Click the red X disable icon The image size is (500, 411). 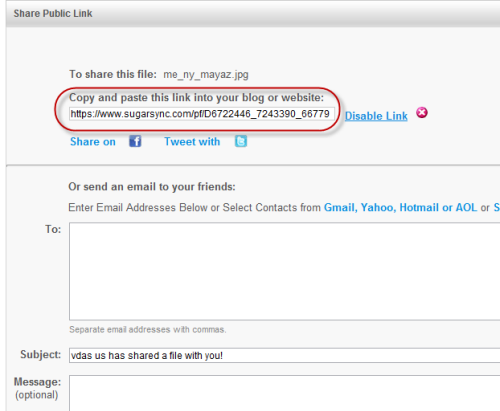tap(422, 113)
